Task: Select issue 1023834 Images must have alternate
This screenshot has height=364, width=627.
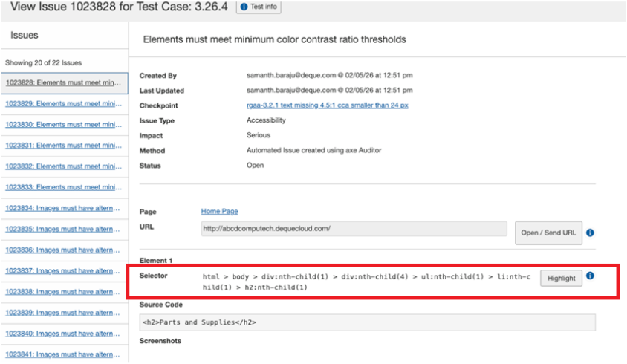Action: (63, 208)
